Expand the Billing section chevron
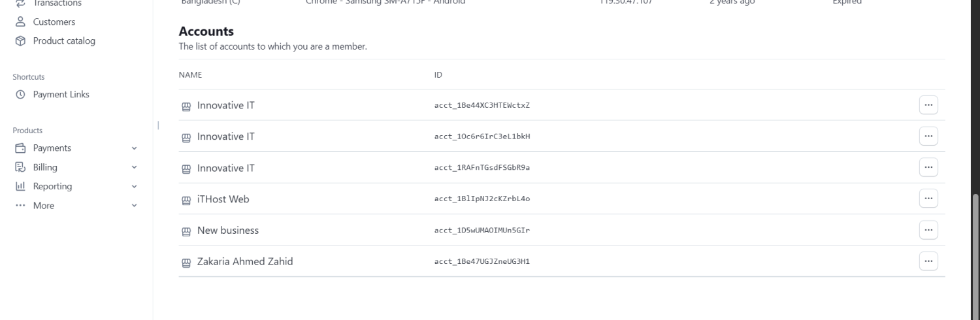The image size is (980, 320). coord(135,167)
